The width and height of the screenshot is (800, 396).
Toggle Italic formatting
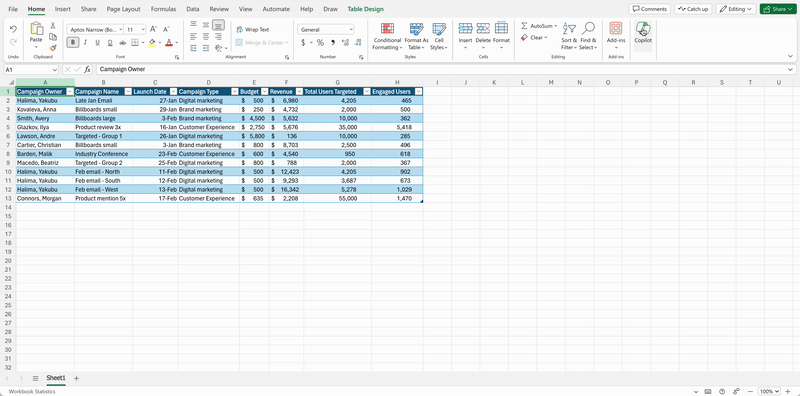(85, 42)
